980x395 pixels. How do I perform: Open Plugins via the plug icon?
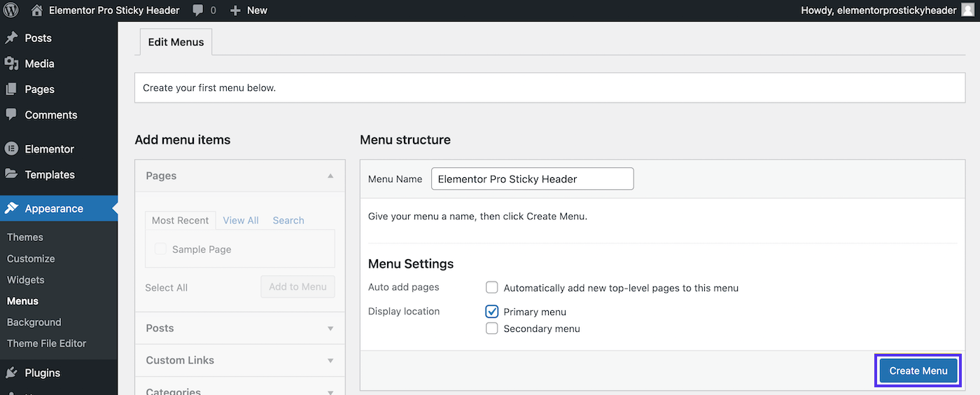11,373
